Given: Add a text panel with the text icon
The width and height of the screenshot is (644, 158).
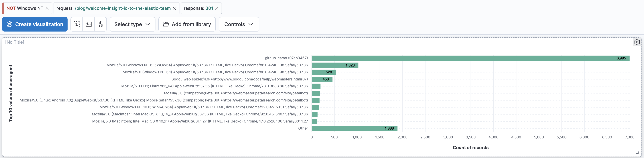Looking at the screenshot, I should click(76, 24).
